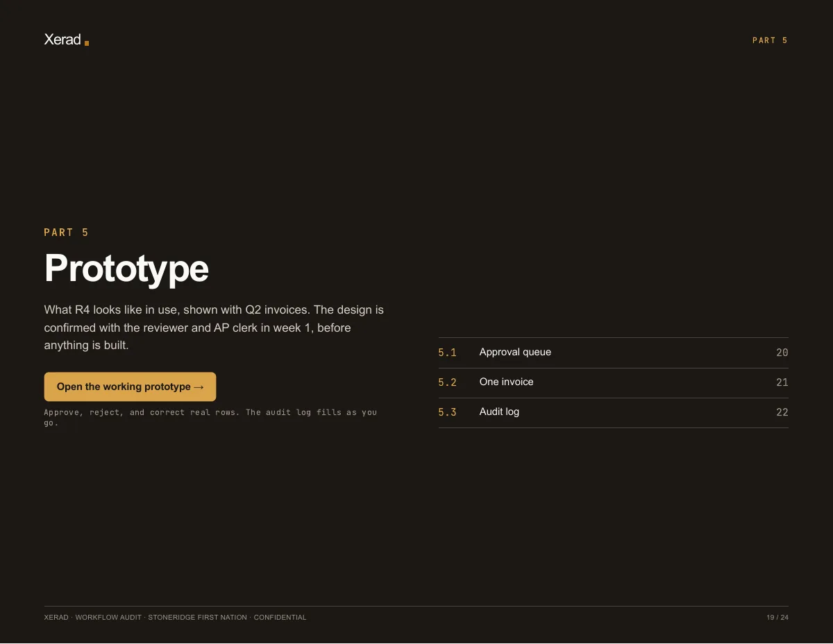This screenshot has height=644, width=833.
Task: Click the PART 5 label in header
Action: 770,40
